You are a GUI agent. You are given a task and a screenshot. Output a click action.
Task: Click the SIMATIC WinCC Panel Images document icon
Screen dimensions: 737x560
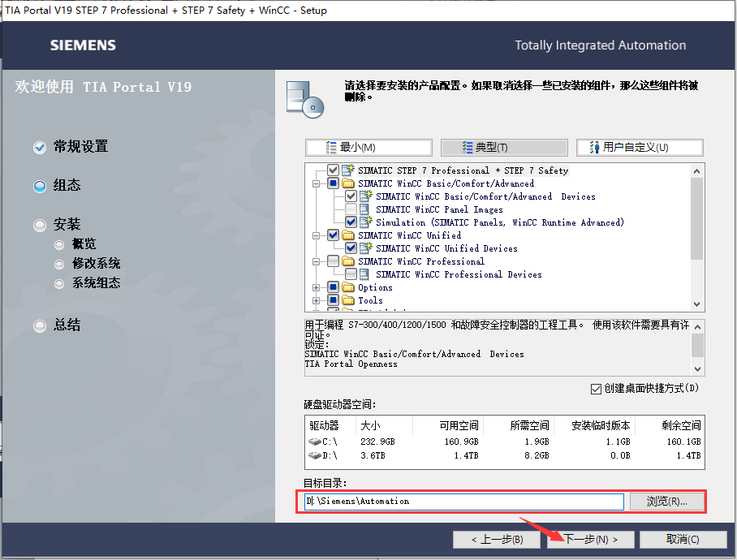363,209
